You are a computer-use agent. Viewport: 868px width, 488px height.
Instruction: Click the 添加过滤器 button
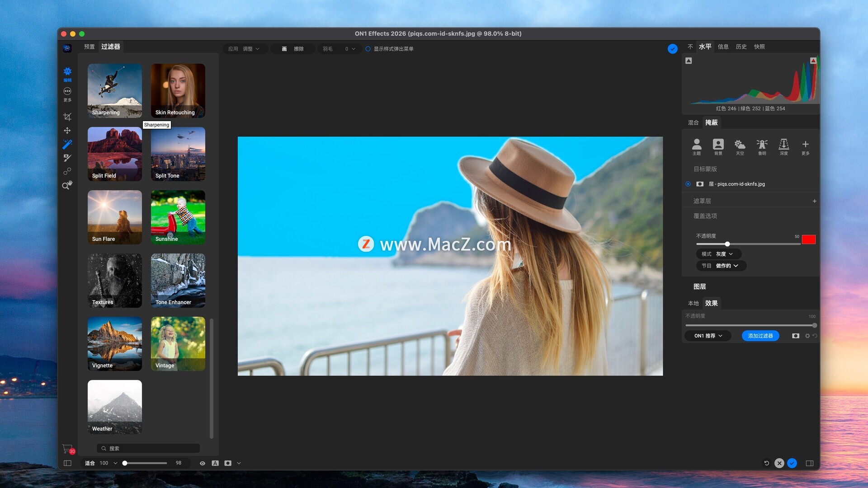760,336
